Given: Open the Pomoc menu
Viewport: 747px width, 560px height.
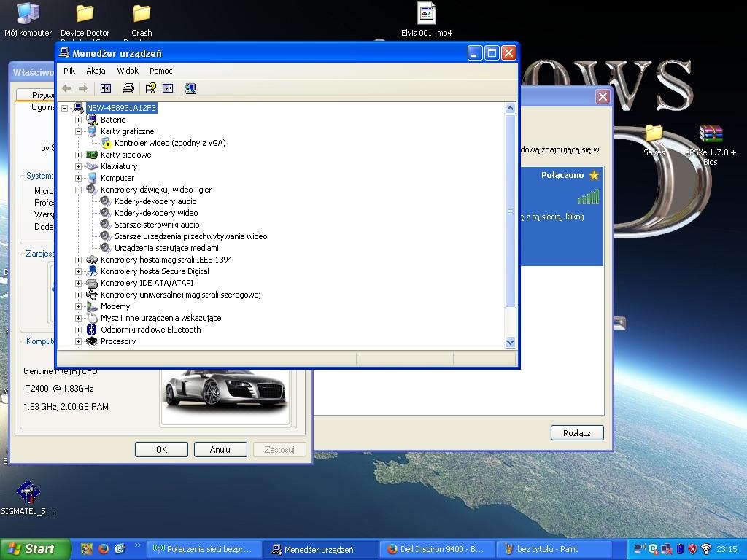Looking at the screenshot, I should [x=160, y=71].
